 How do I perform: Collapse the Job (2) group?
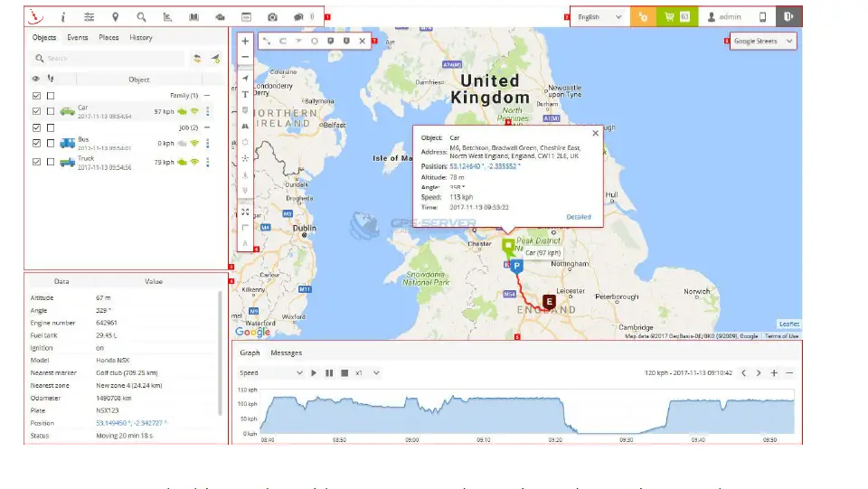point(207,127)
